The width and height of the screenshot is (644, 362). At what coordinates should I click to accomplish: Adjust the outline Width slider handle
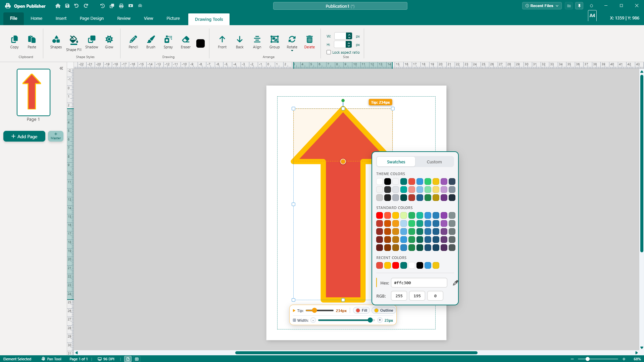370,320
